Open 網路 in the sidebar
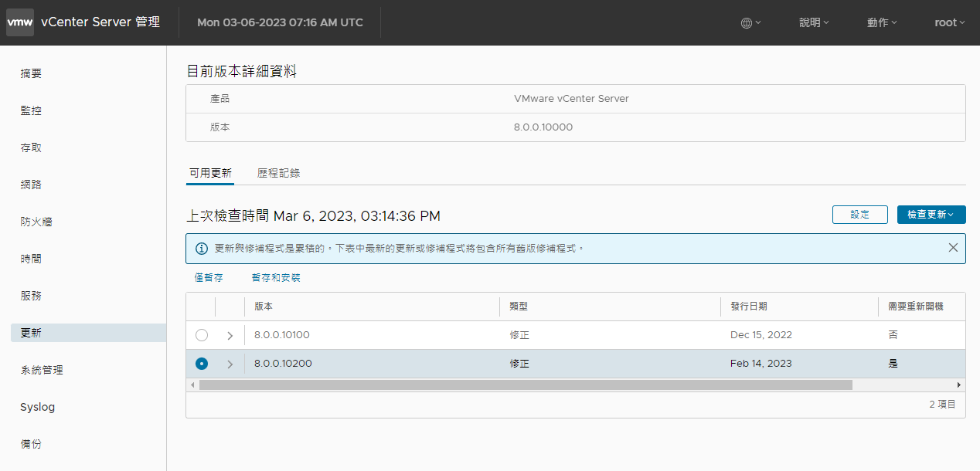980x471 pixels. pyautogui.click(x=31, y=185)
